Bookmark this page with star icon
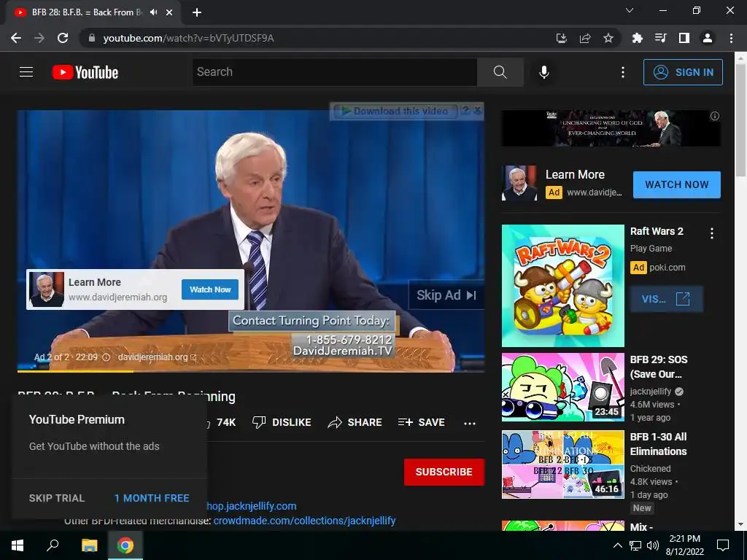The image size is (747, 560). click(x=608, y=38)
